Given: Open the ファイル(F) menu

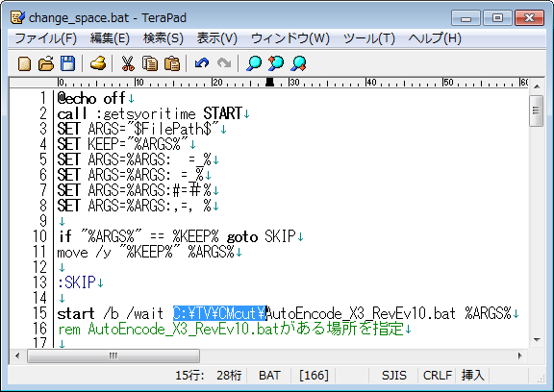Looking at the screenshot, I should point(46,38).
